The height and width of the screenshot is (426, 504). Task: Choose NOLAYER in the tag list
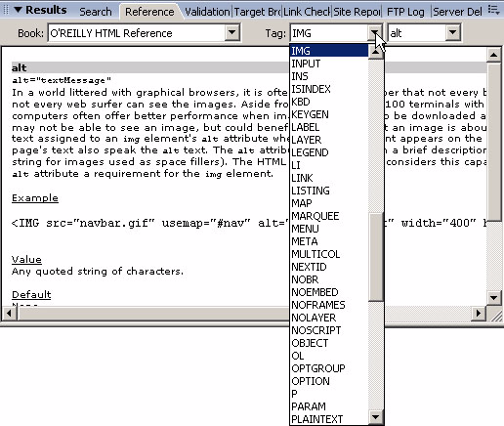pyautogui.click(x=329, y=318)
